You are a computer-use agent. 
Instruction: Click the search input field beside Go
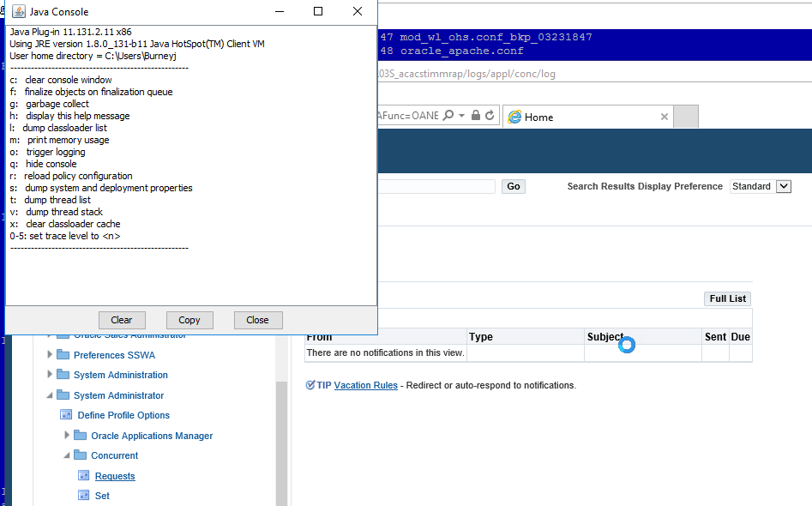coord(437,186)
